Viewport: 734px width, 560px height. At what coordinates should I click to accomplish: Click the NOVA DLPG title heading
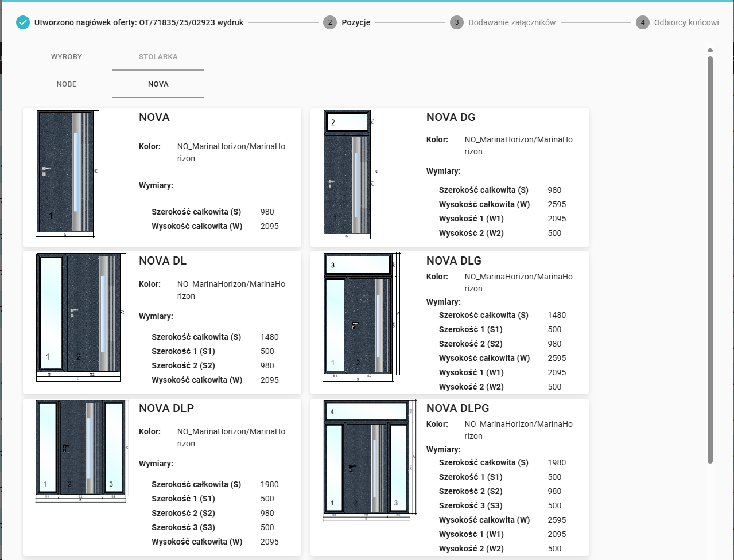(457, 408)
